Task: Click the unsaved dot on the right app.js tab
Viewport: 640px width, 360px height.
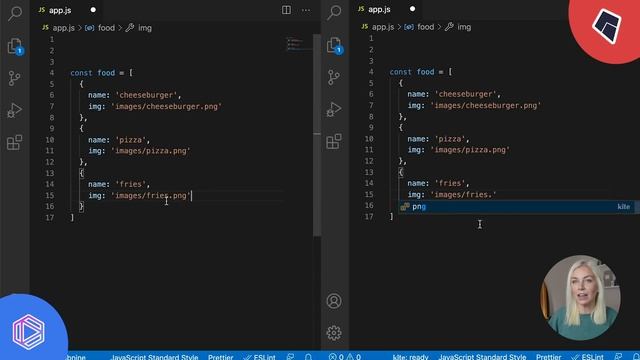Action: pyautogui.click(x=412, y=9)
